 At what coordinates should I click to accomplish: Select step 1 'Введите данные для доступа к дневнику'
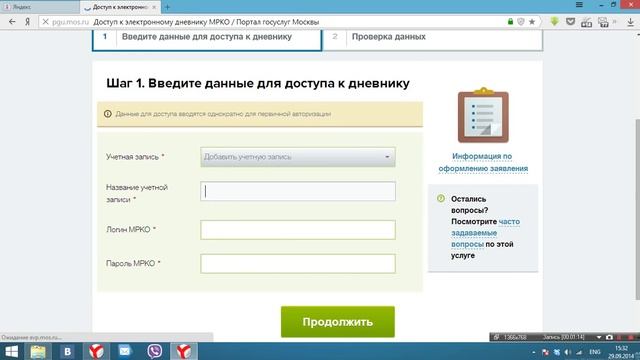(207, 39)
